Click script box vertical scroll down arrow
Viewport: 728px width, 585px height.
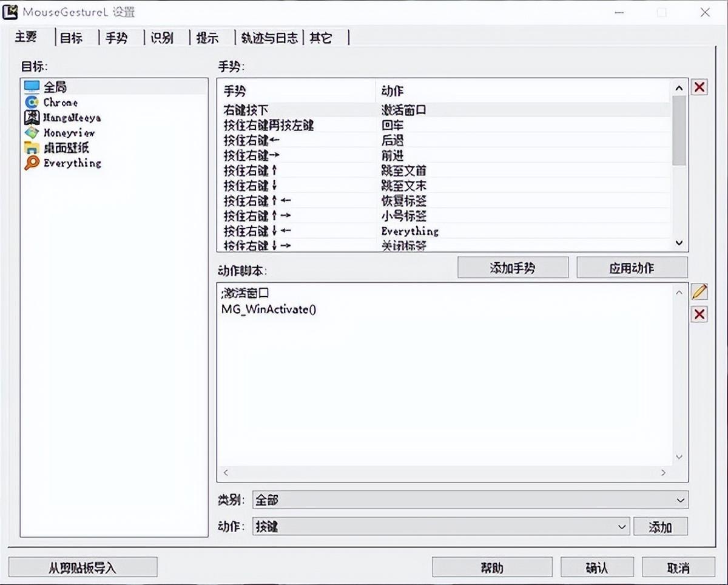click(679, 457)
